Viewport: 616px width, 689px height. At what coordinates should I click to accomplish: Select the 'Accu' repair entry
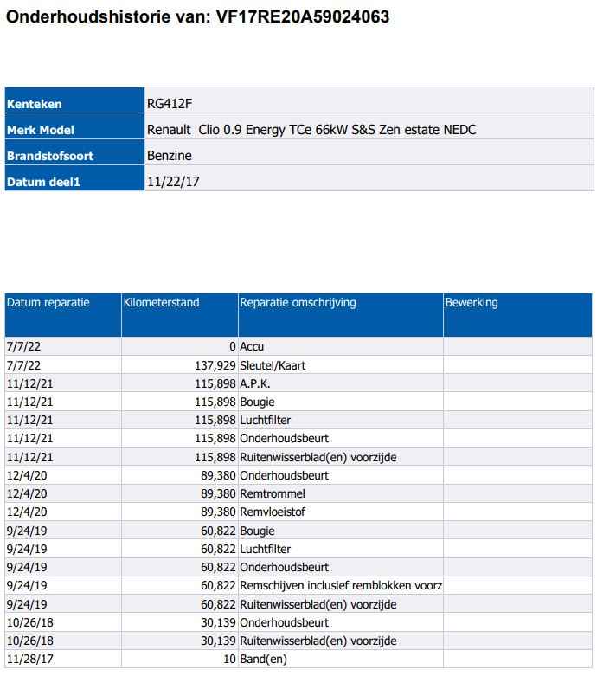point(252,347)
